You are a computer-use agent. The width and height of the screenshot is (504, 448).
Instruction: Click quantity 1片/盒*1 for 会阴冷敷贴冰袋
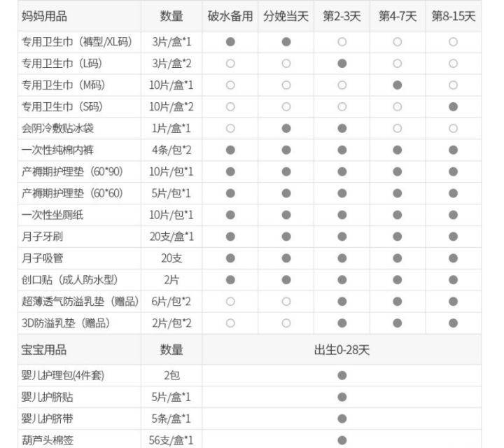pos(171,128)
